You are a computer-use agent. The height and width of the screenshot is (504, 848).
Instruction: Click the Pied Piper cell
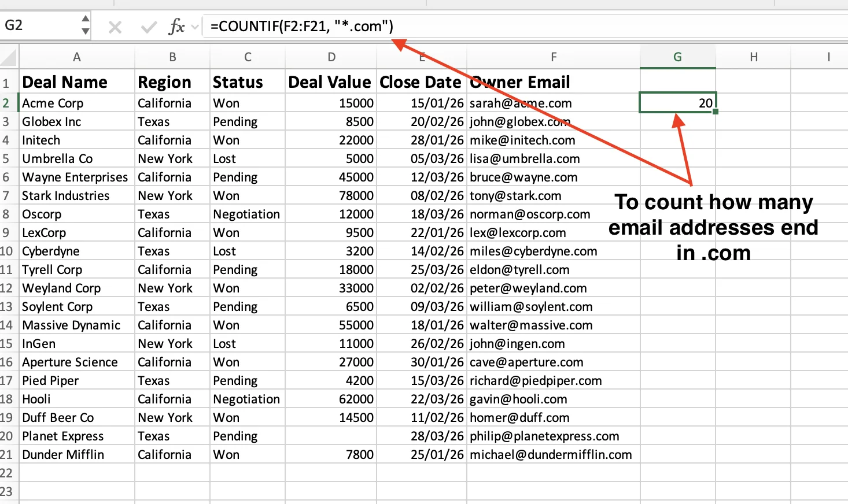(x=77, y=380)
